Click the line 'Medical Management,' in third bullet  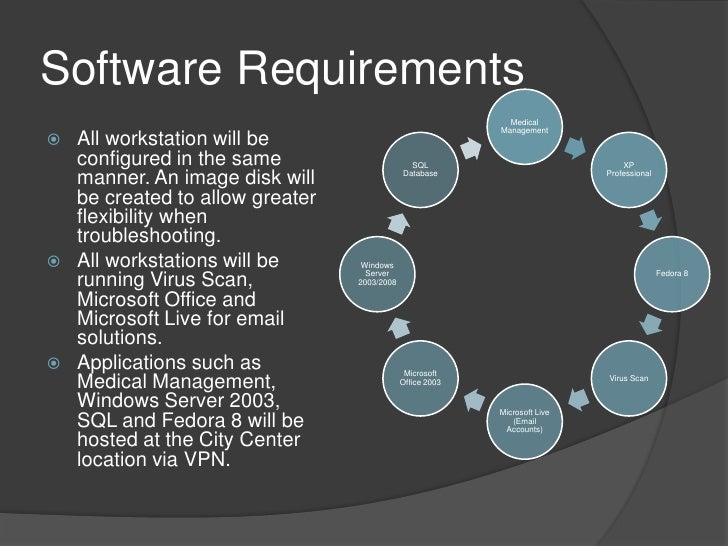coord(176,382)
